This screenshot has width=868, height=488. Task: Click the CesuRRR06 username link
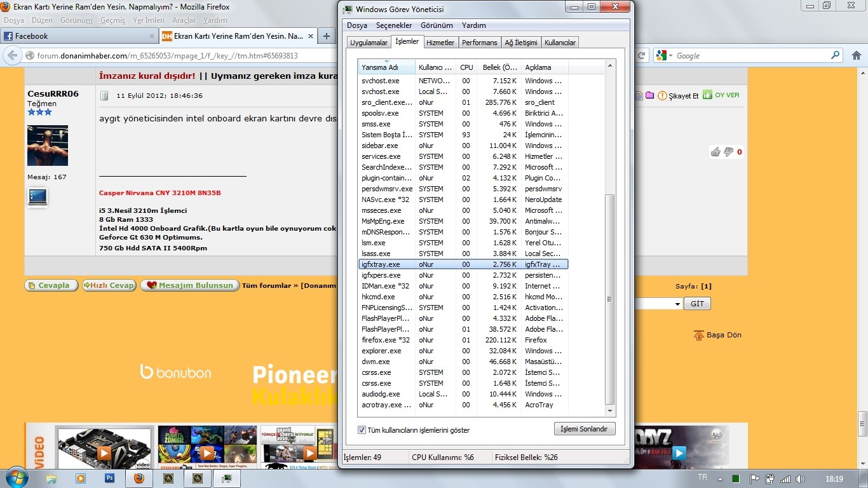click(x=53, y=93)
